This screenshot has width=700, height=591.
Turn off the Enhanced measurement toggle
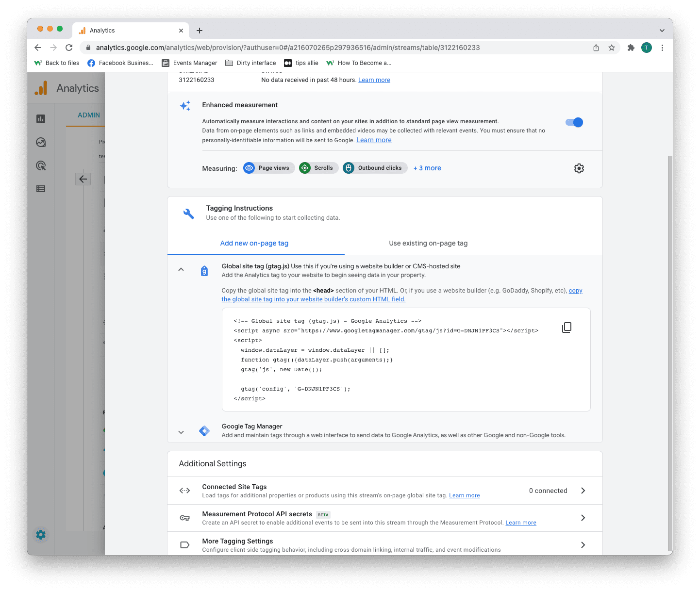tap(574, 122)
